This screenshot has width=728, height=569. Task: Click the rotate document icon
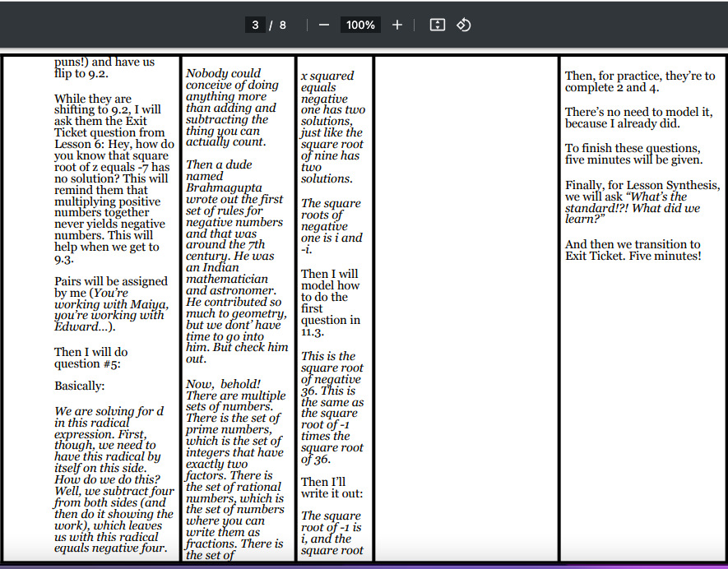tap(464, 25)
